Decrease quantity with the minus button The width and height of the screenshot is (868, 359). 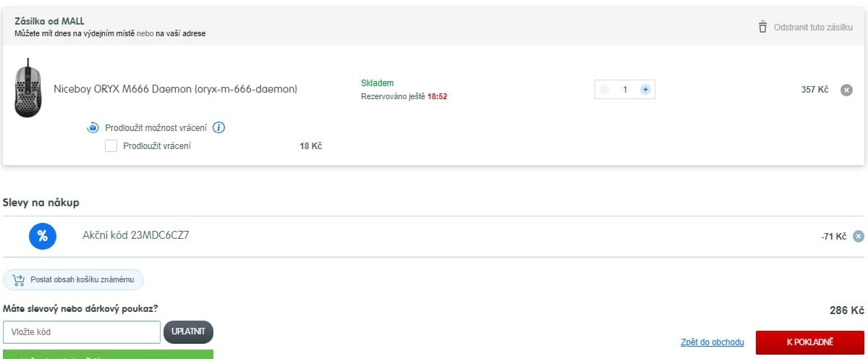click(x=605, y=90)
